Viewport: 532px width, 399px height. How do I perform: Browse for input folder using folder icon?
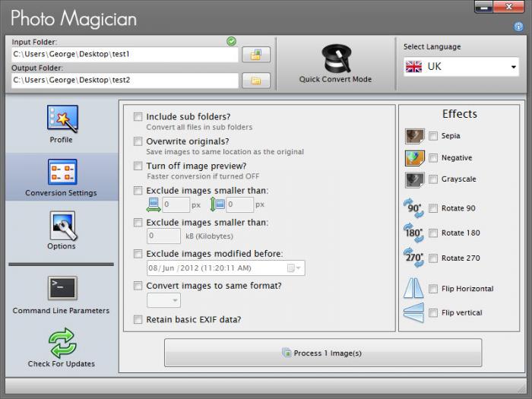tap(256, 55)
